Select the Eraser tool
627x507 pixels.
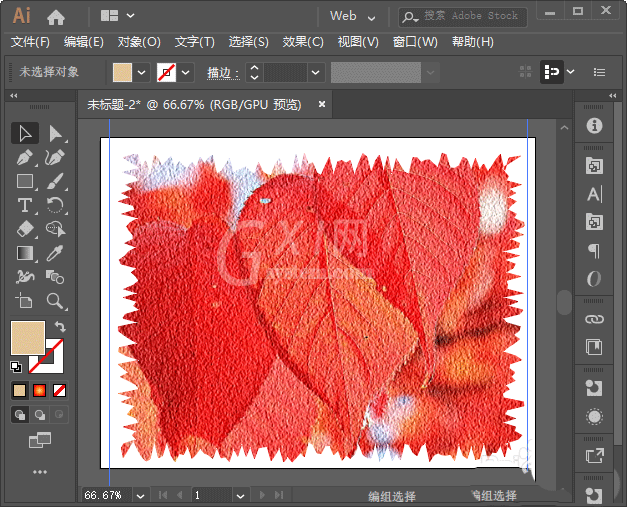pyautogui.click(x=25, y=229)
